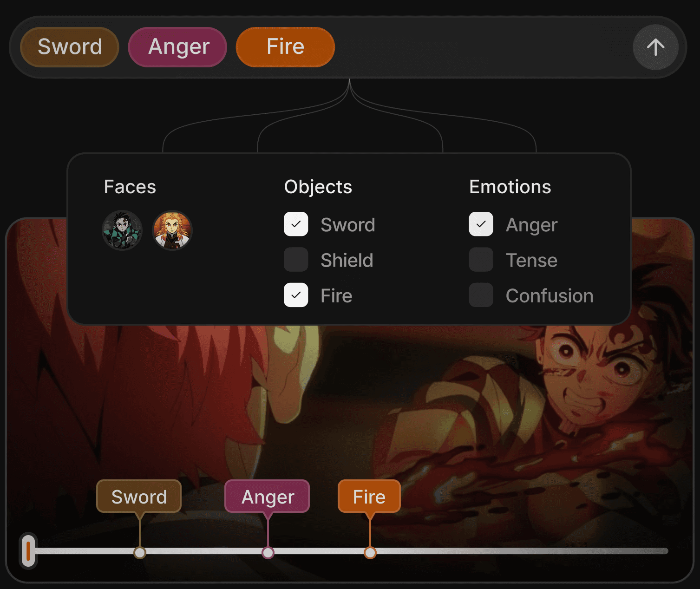Click the Sword tag in search bar
This screenshot has width=700, height=589.
coord(70,47)
